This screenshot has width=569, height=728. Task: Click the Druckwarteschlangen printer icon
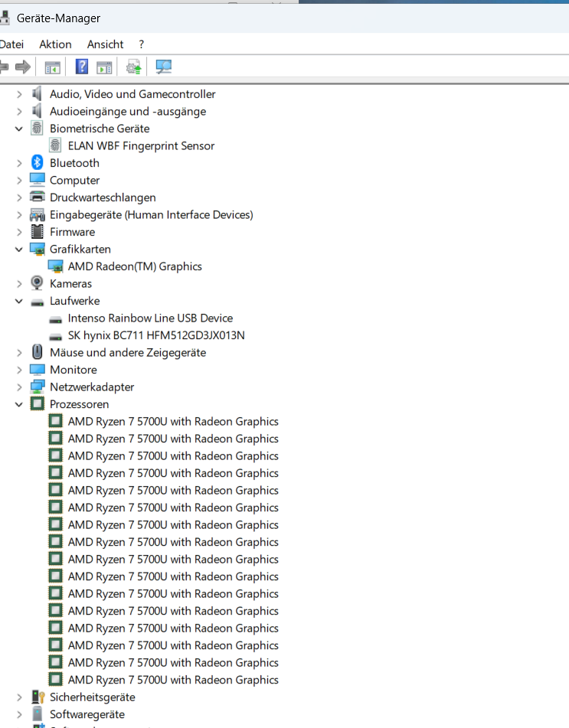[38, 197]
